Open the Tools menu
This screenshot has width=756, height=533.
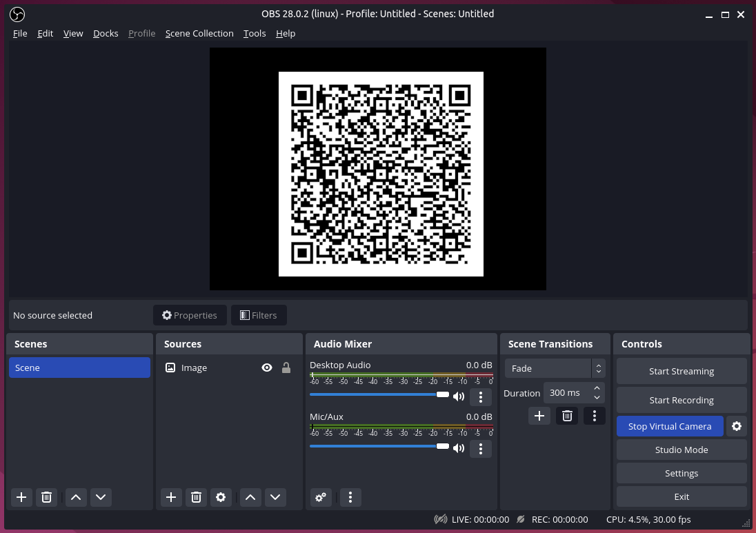255,33
